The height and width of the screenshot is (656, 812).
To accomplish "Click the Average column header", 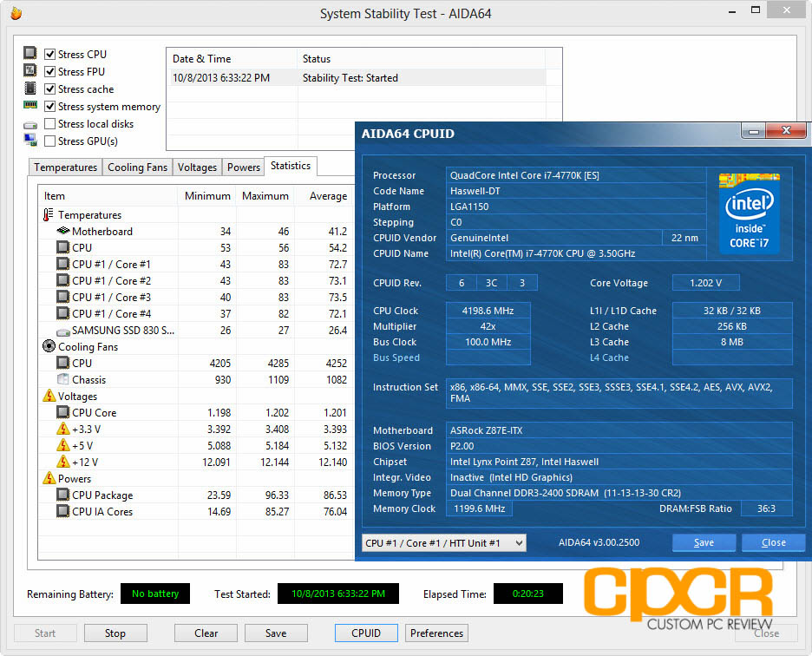I will click(x=324, y=196).
